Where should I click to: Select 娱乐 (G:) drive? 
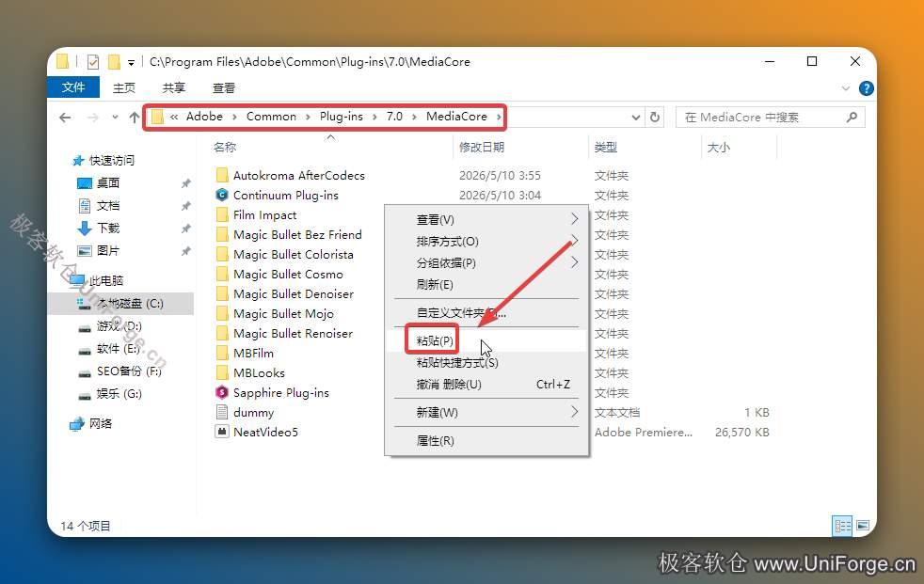tap(119, 393)
